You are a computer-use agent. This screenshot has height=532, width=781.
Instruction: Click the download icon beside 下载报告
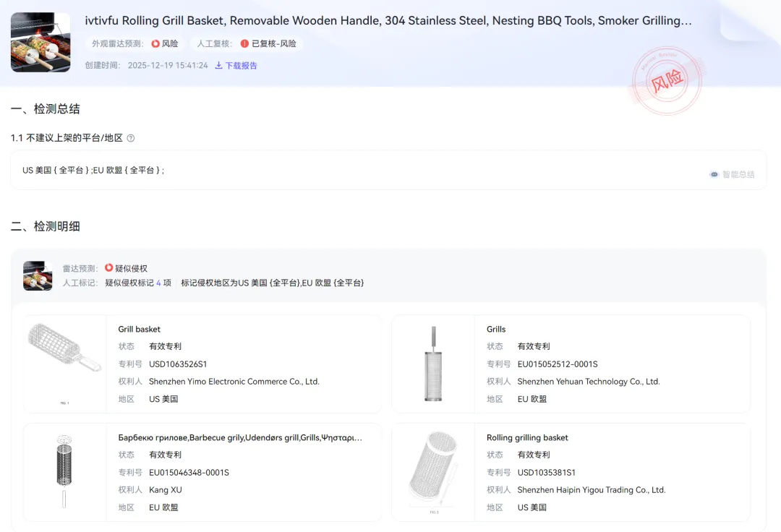coord(218,66)
